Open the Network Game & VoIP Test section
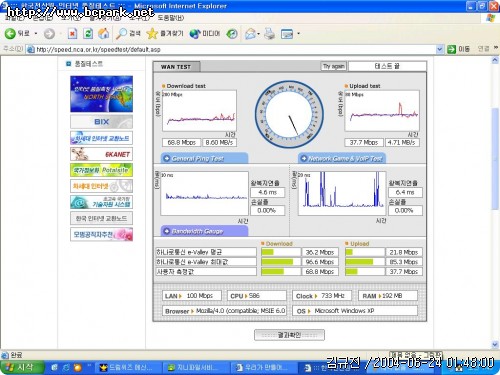Screen dimensions: 500x375 point(342,158)
